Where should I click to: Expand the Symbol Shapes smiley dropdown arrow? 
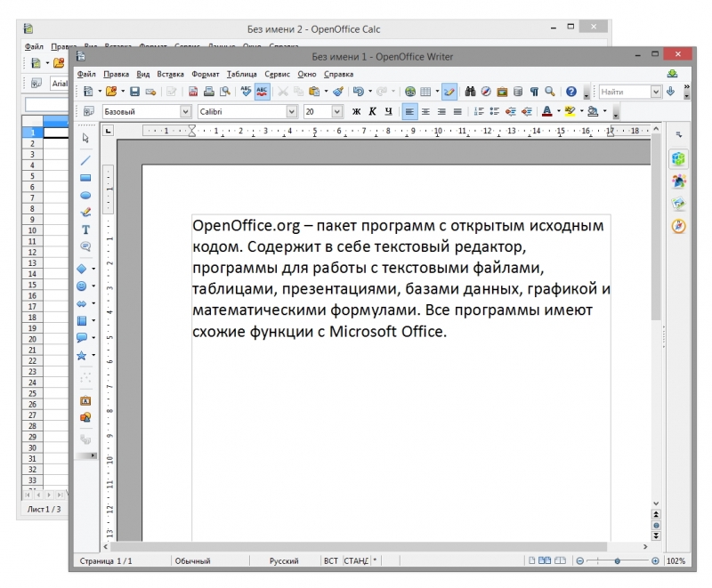93,286
